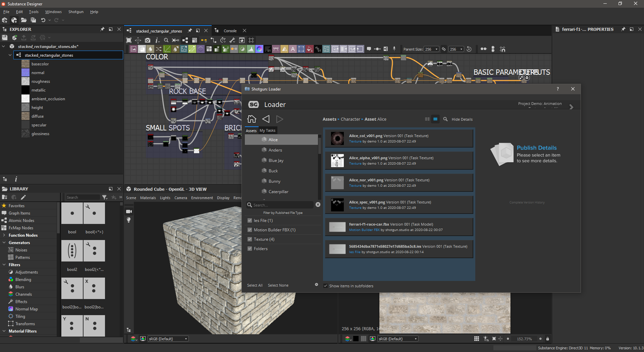
Task: Toggle Show items in subfolders checkbox
Action: click(325, 286)
